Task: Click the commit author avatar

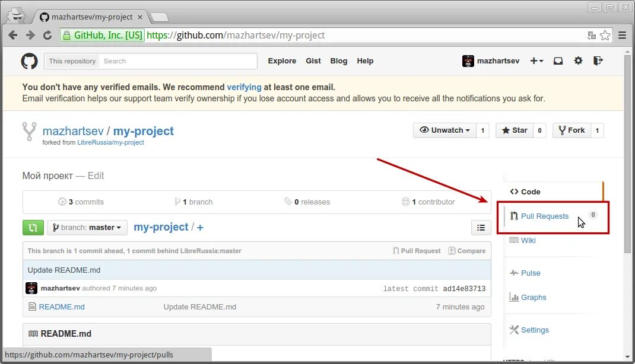Action: coord(31,288)
